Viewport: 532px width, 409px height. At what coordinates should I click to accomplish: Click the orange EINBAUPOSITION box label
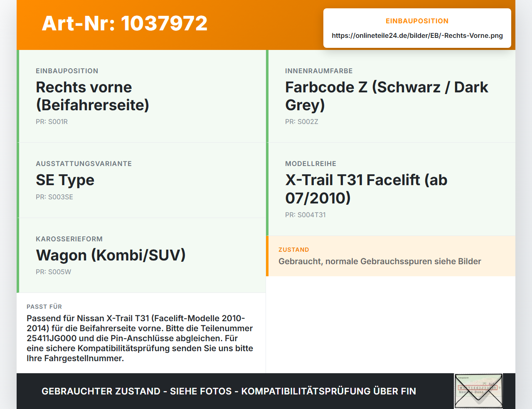417,21
